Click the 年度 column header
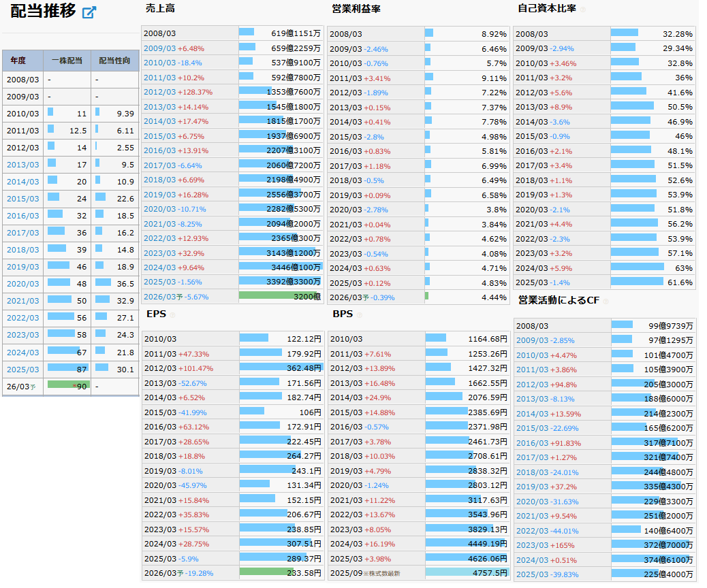Viewport: 707px width, 588px height. pyautogui.click(x=18, y=61)
